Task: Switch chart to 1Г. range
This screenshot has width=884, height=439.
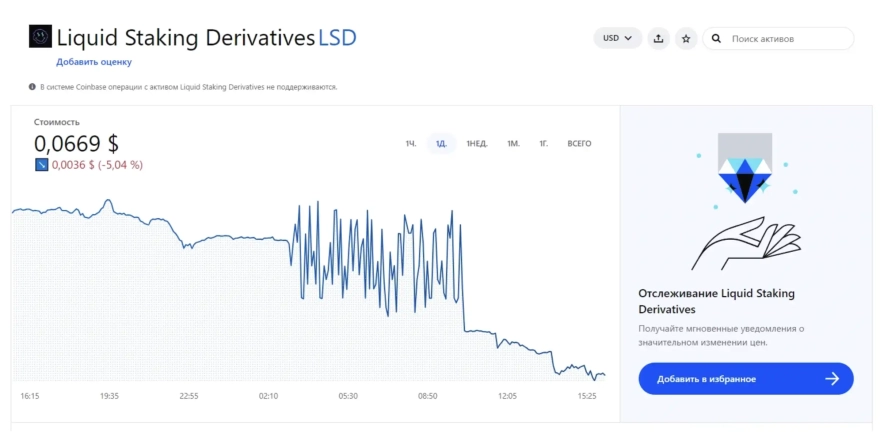Action: [544, 144]
